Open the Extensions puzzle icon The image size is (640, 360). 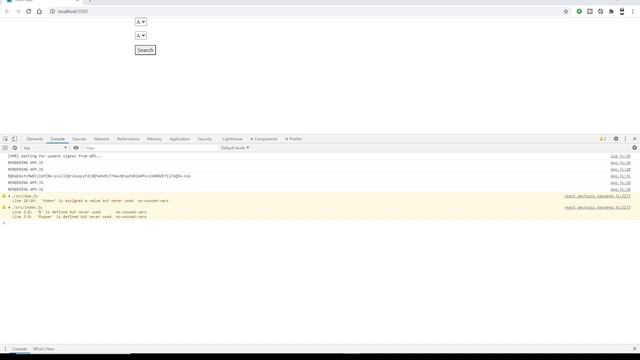611,11
